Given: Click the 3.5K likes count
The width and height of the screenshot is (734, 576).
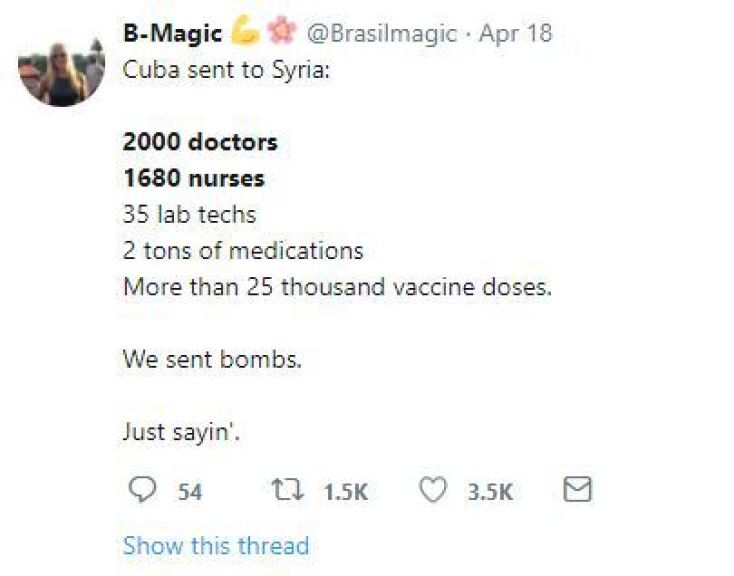Looking at the screenshot, I should click(490, 492).
